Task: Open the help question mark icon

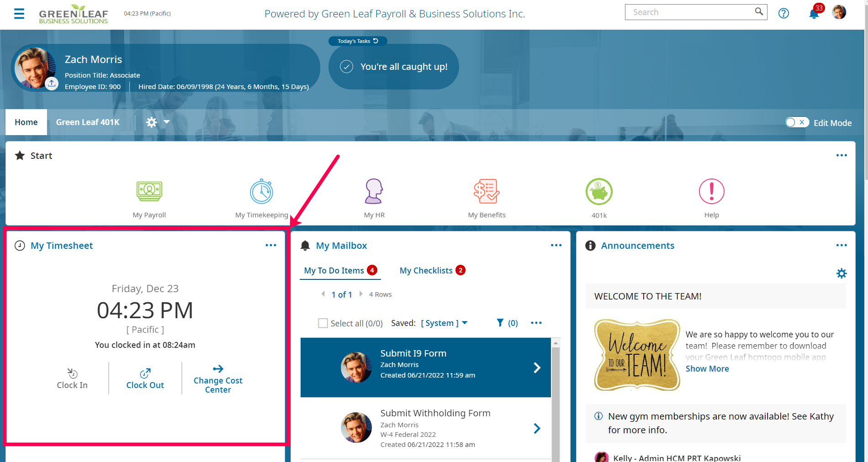Action: (783, 13)
